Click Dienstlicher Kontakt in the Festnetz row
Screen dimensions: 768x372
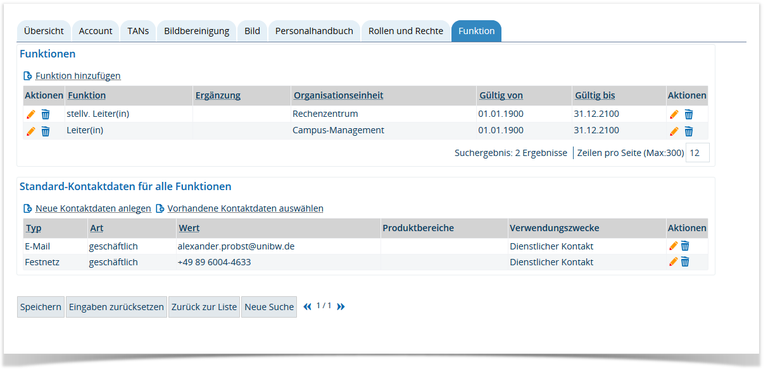coord(552,262)
